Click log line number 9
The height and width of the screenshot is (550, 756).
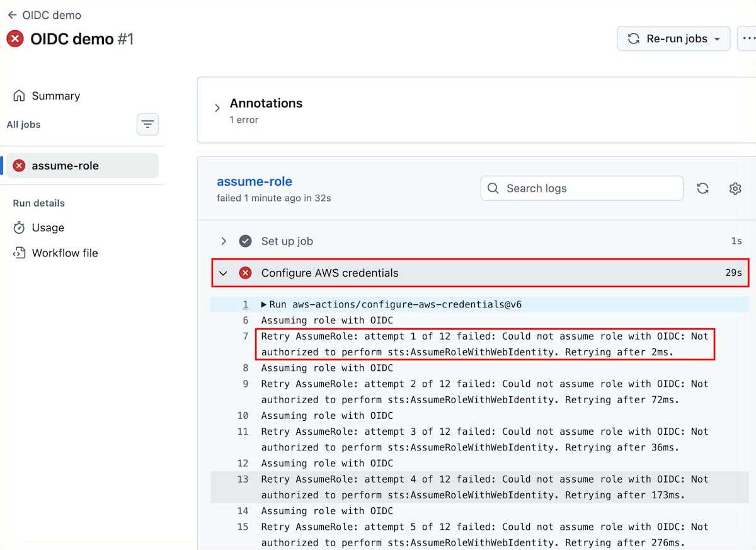tap(246, 384)
